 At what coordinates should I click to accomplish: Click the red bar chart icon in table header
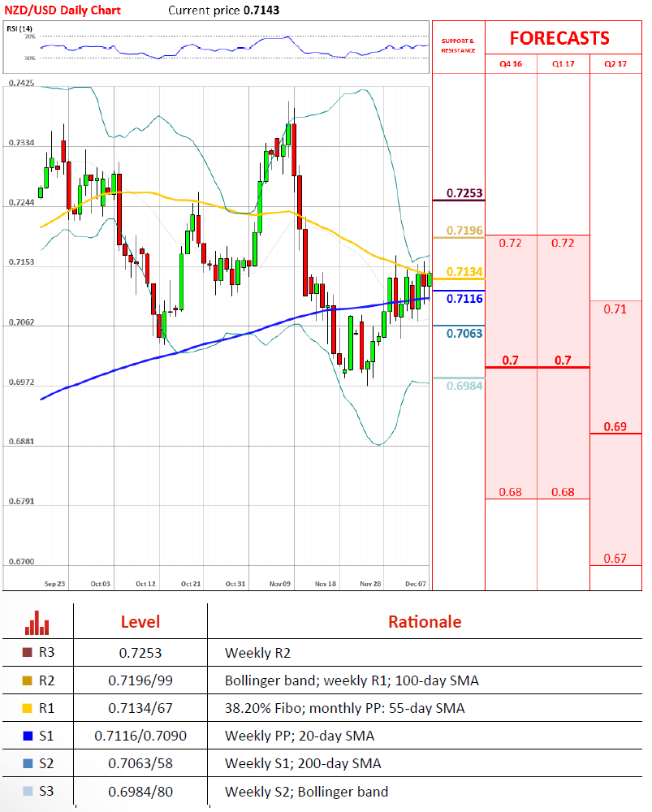37,623
